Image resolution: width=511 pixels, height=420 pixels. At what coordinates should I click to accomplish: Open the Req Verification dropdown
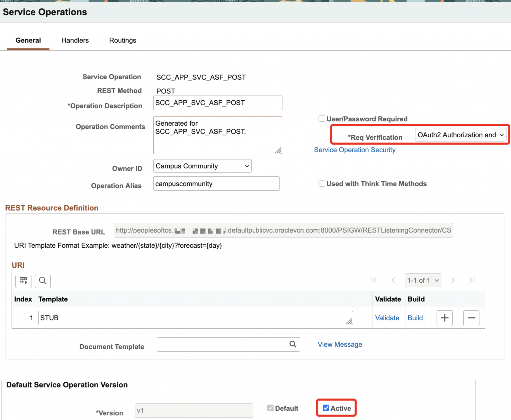click(x=460, y=135)
